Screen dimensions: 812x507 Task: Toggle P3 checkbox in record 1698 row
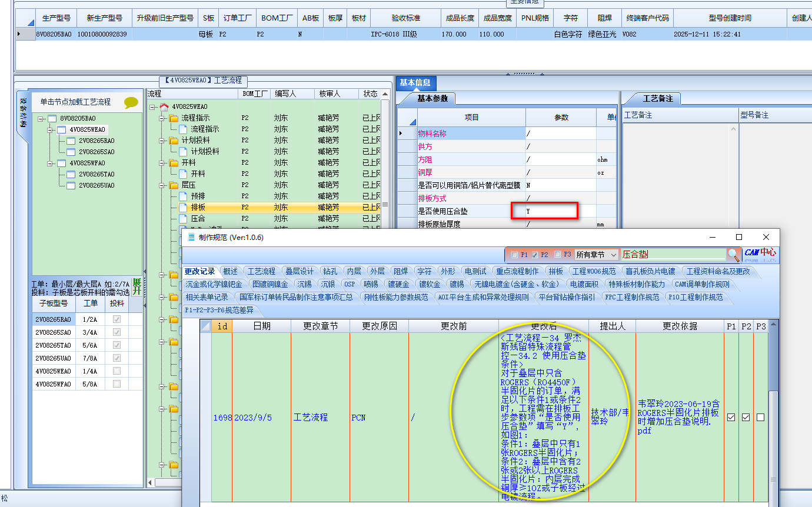(760, 417)
